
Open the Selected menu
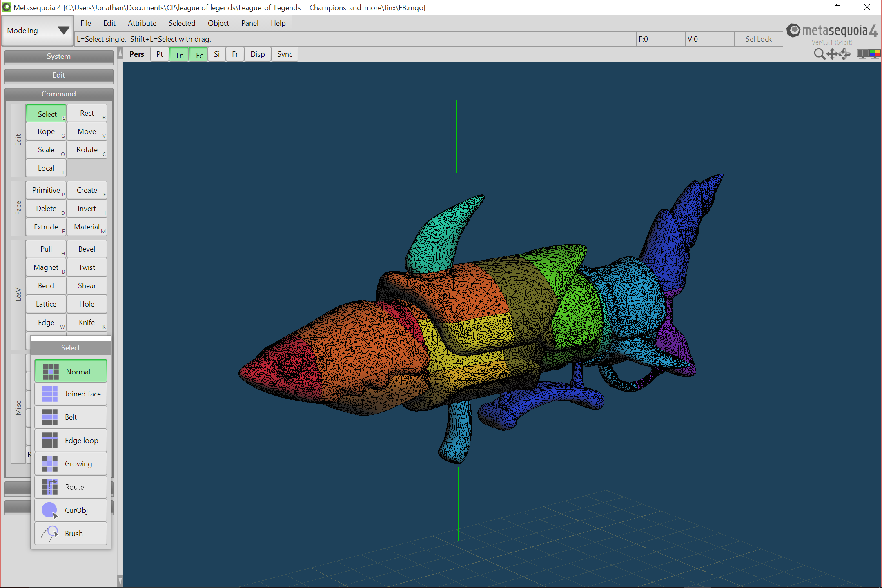pos(182,23)
